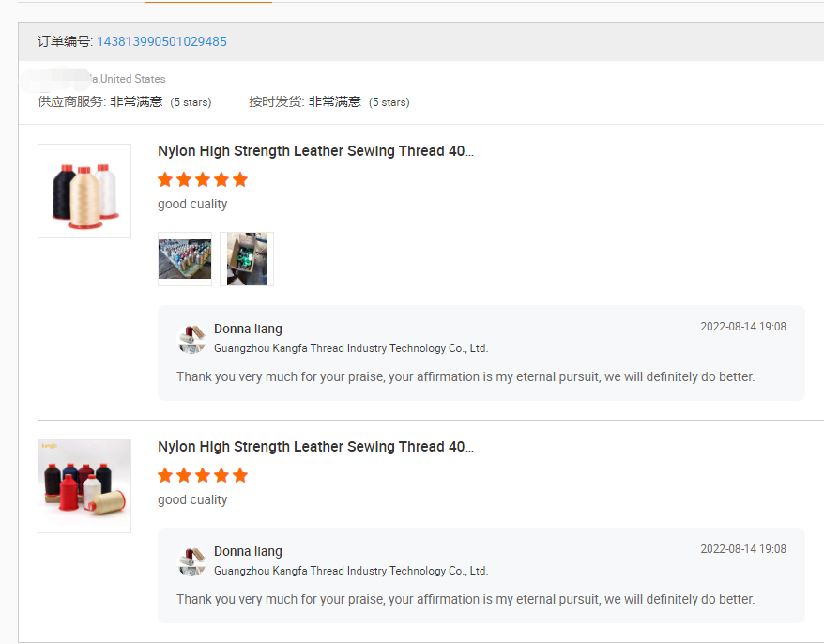The height and width of the screenshot is (644, 824).
Task: Click Guangzhou Kangfa Thread company name in first reply
Action: (351, 348)
